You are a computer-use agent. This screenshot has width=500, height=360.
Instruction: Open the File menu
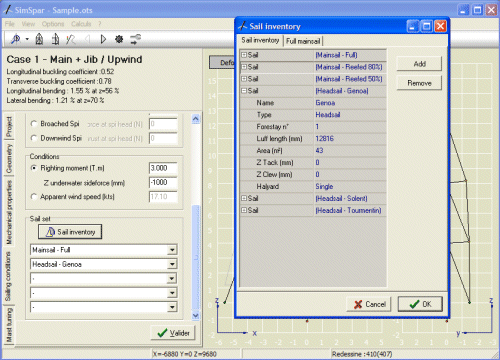tap(10, 24)
